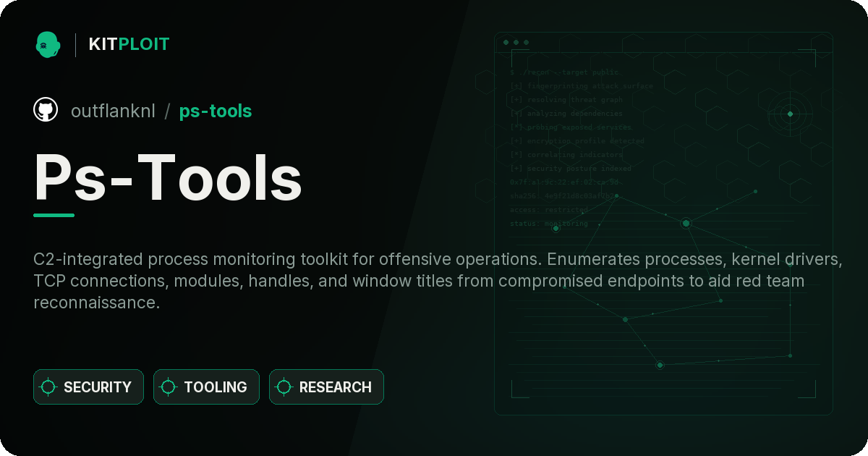The width and height of the screenshot is (868, 456).
Task: Click the GitHub octocat icon
Action: tap(46, 110)
